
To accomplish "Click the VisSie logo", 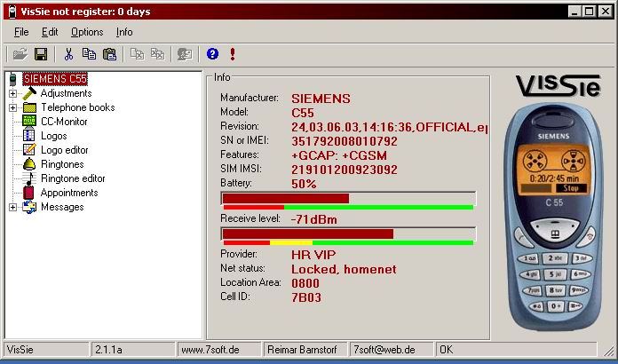I will 559,86.
